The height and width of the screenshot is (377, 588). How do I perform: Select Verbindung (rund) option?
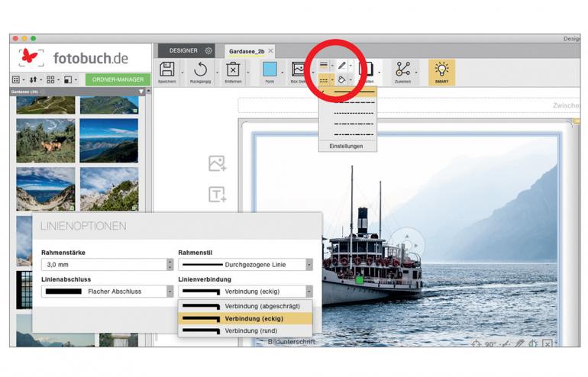(245, 331)
